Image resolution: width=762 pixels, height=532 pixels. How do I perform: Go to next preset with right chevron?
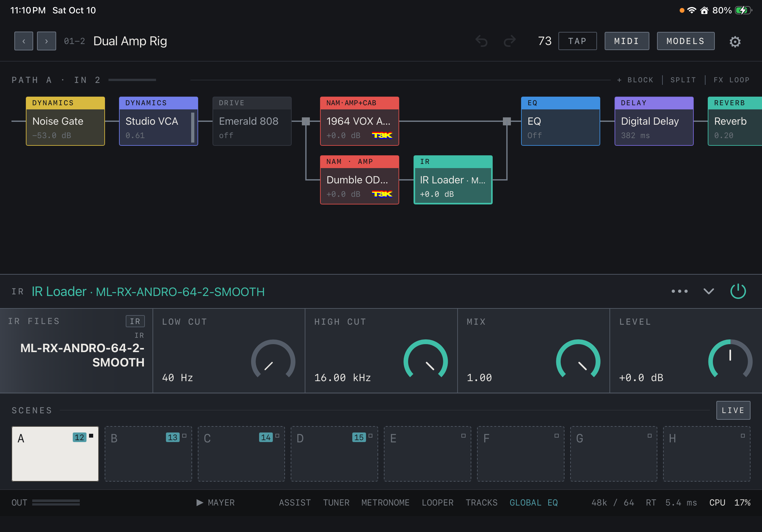coord(47,41)
